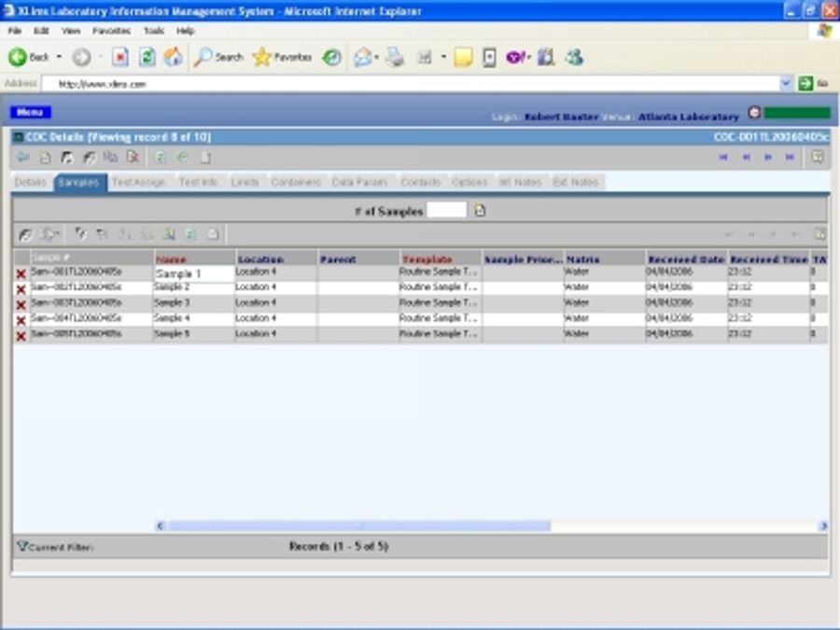840x630 pixels.
Task: Switch to the Test Assign tab
Action: point(139,182)
